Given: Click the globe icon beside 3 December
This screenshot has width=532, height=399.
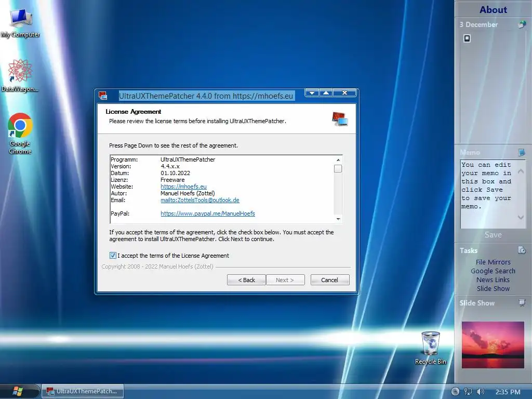Looking at the screenshot, I should (x=522, y=24).
